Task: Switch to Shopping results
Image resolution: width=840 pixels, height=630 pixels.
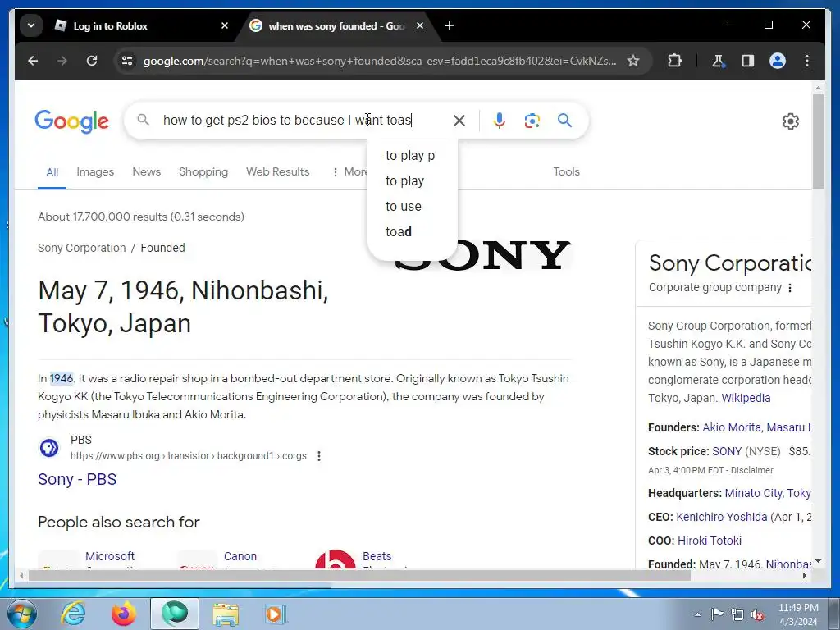Action: (x=203, y=172)
